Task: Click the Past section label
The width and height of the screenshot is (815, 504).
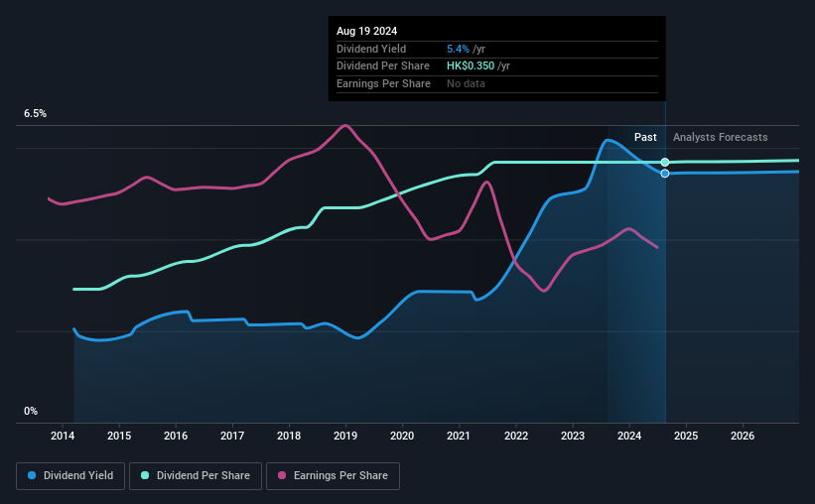Action: click(x=645, y=137)
